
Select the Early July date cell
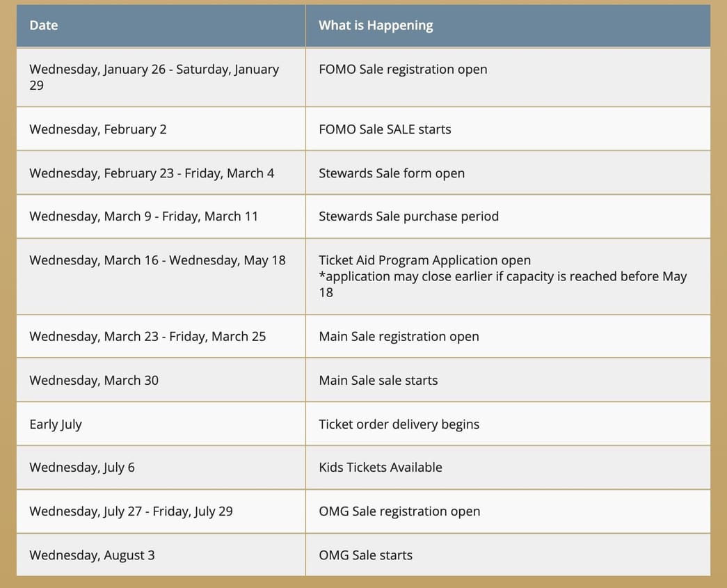[x=56, y=424]
